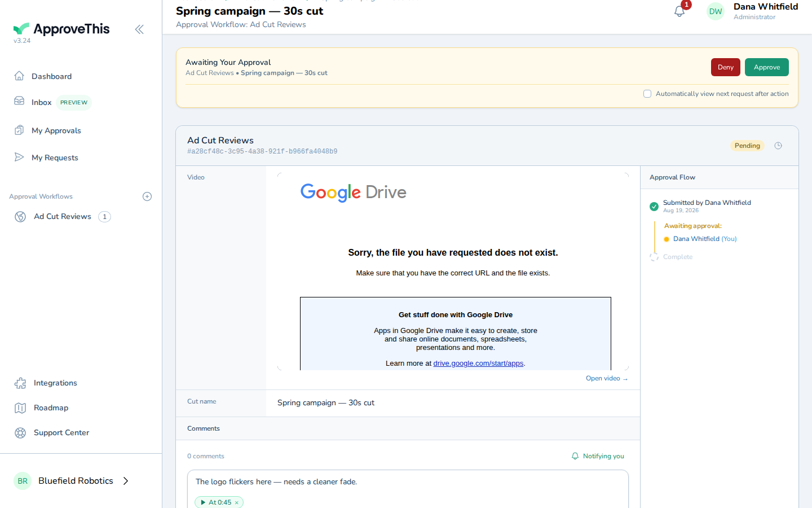Viewport: 812px width, 508px height.
Task: Click the ApproveThis logo
Action: 61,29
